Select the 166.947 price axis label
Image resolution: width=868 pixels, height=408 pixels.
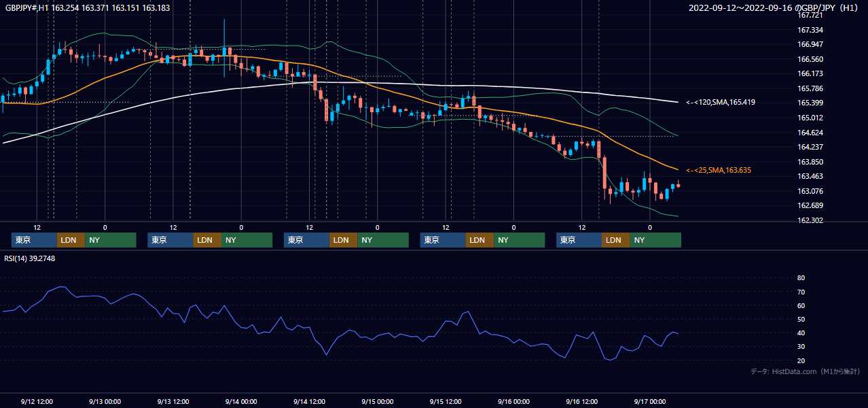coord(810,44)
